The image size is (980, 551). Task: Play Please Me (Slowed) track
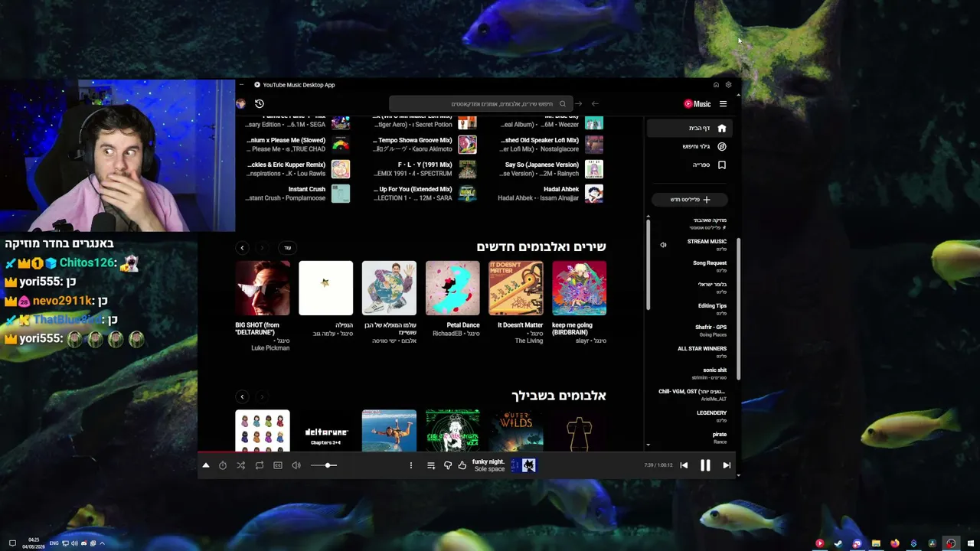[x=299, y=145]
